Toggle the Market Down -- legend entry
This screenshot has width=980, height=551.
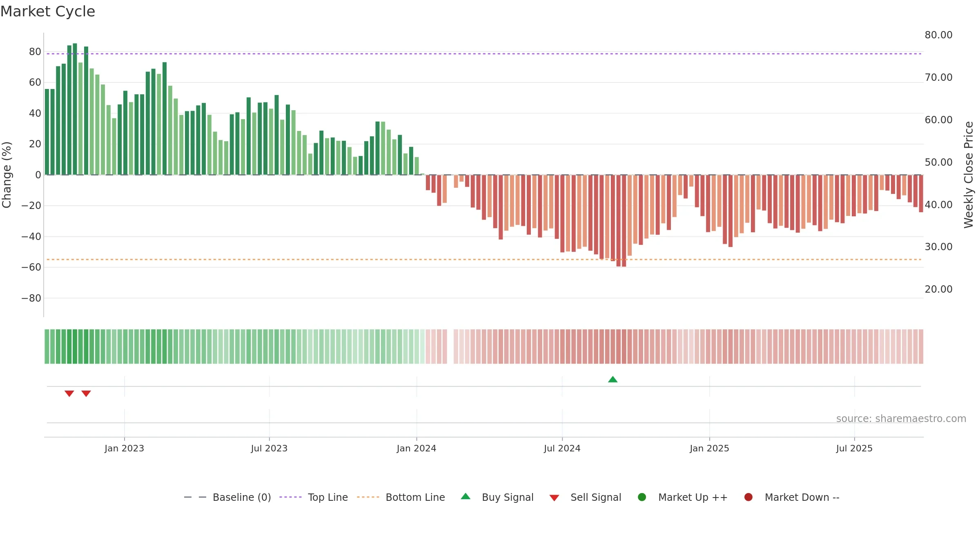[x=792, y=497]
